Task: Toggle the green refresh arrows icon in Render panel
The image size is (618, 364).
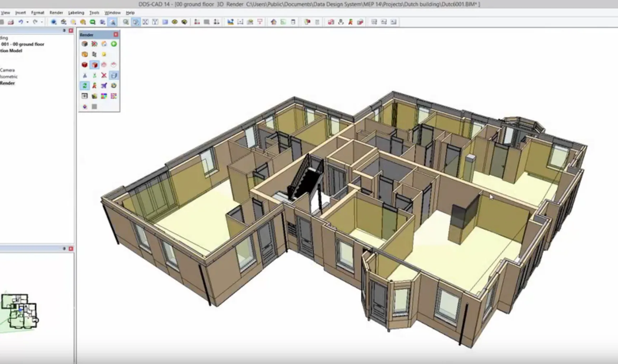Action: coord(85,86)
